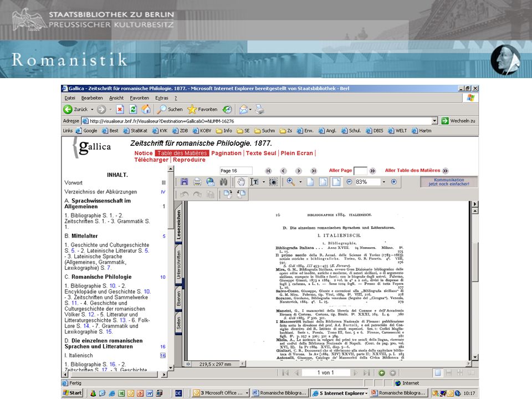Open the Google link in Links bar

[x=86, y=131]
